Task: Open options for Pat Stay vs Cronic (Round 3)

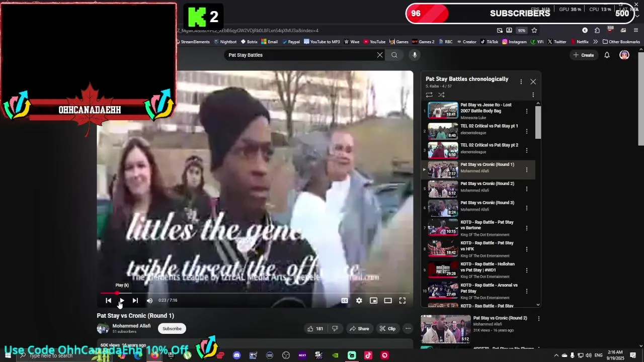Action: click(x=527, y=208)
